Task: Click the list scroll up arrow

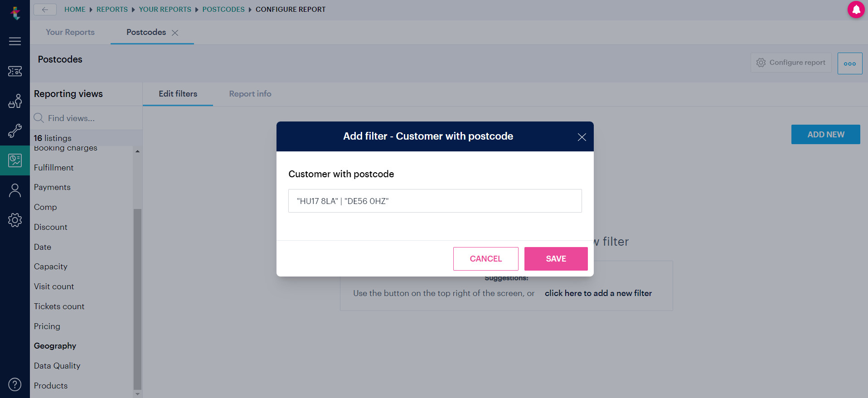Action: tap(137, 151)
